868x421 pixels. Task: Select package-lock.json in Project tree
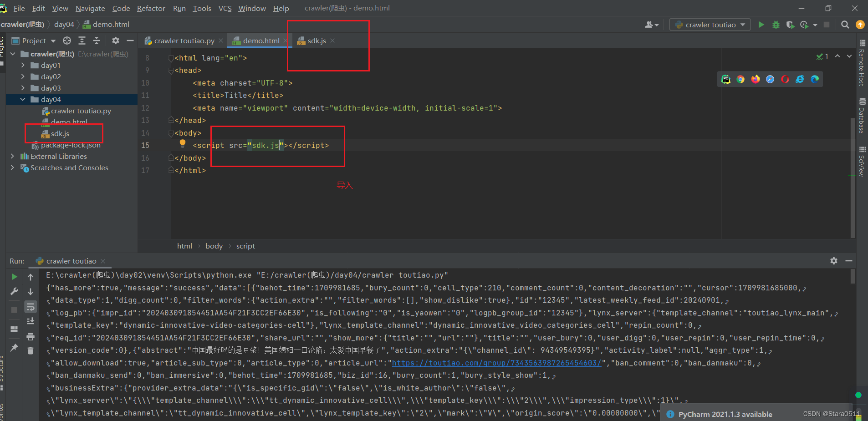click(70, 145)
